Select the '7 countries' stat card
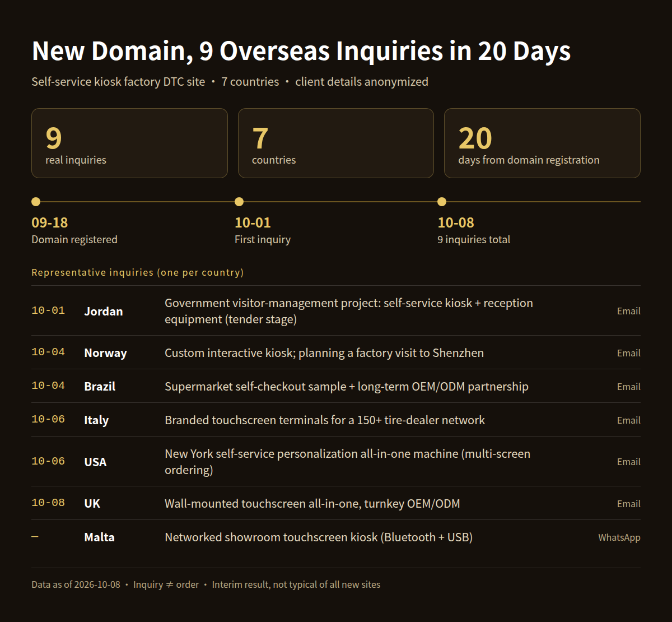 [336, 143]
